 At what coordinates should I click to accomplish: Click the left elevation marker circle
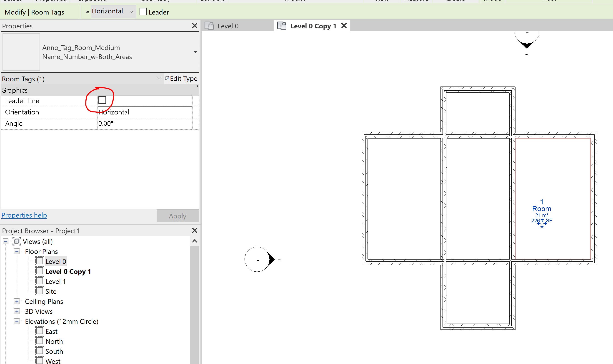click(x=258, y=259)
